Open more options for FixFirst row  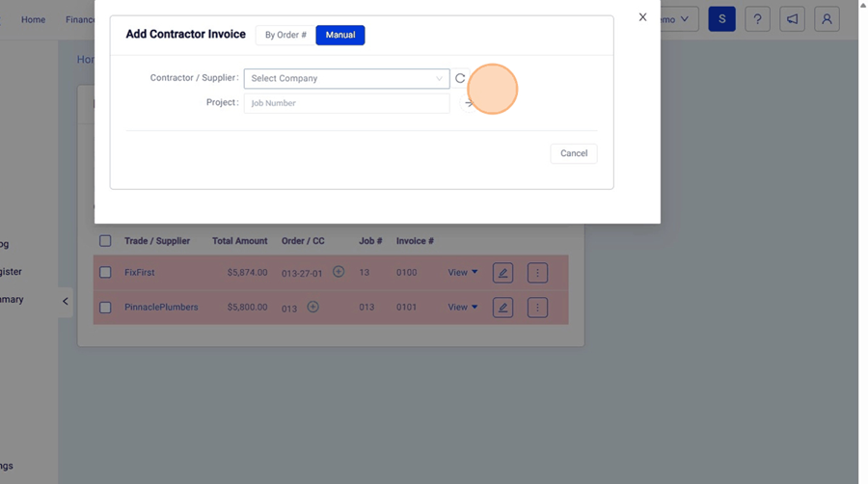pyautogui.click(x=537, y=273)
